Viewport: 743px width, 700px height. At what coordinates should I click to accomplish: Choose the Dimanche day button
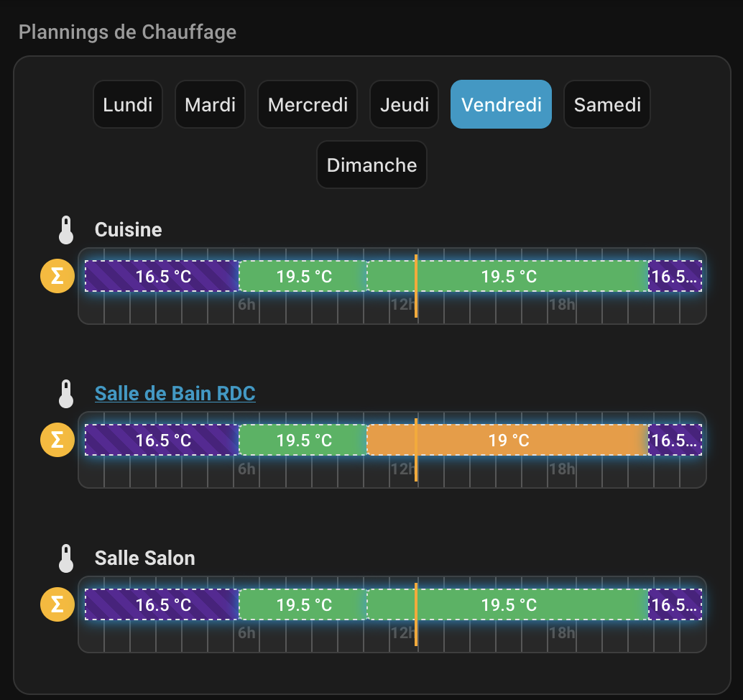point(371,165)
